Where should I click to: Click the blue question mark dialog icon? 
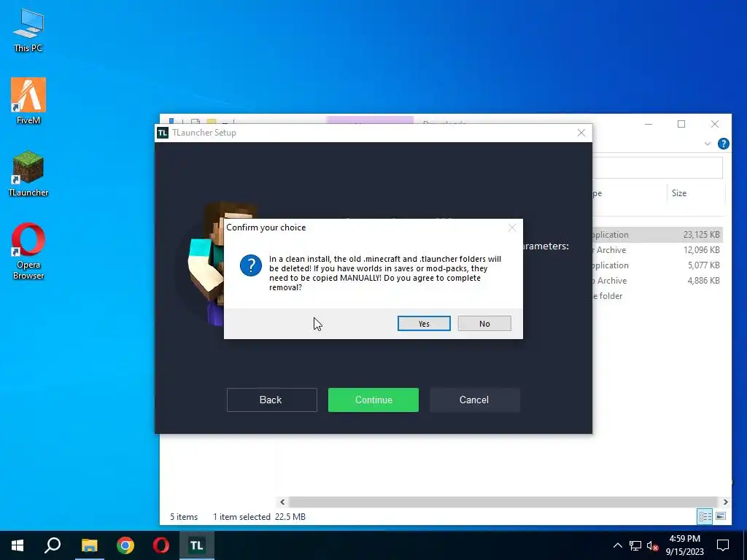point(251,265)
